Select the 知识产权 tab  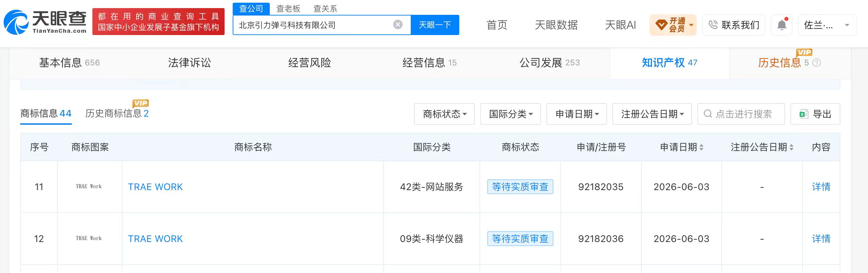[670, 63]
